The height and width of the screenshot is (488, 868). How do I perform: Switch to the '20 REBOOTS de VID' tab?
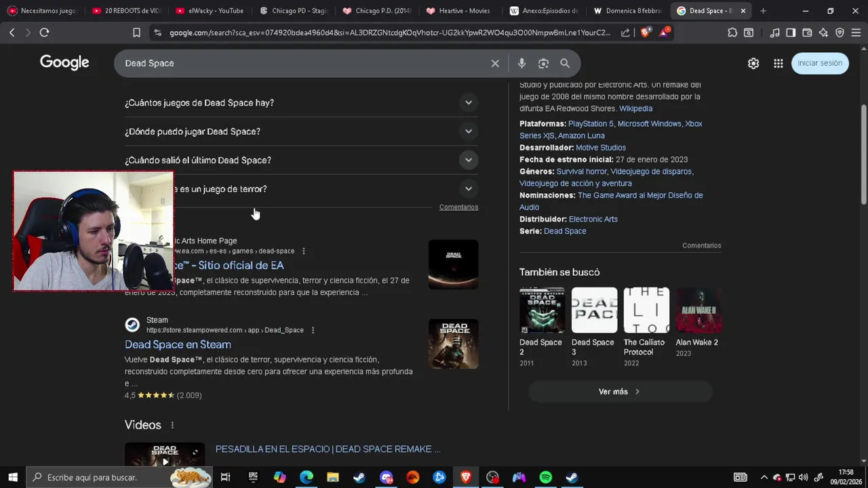pos(126,11)
